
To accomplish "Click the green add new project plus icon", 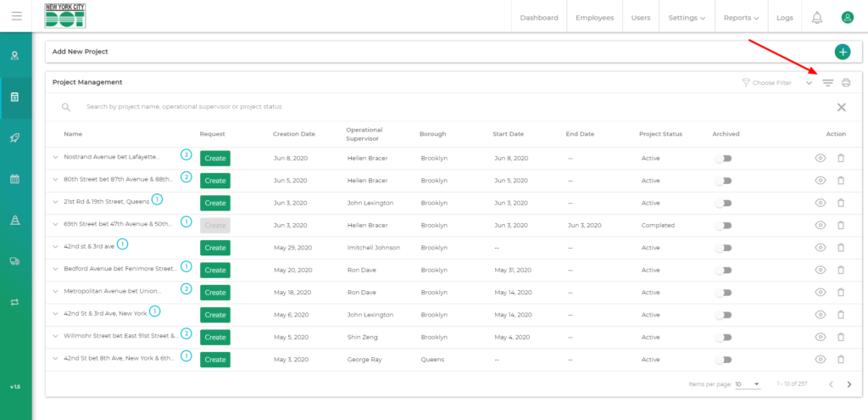I will pos(843,52).
